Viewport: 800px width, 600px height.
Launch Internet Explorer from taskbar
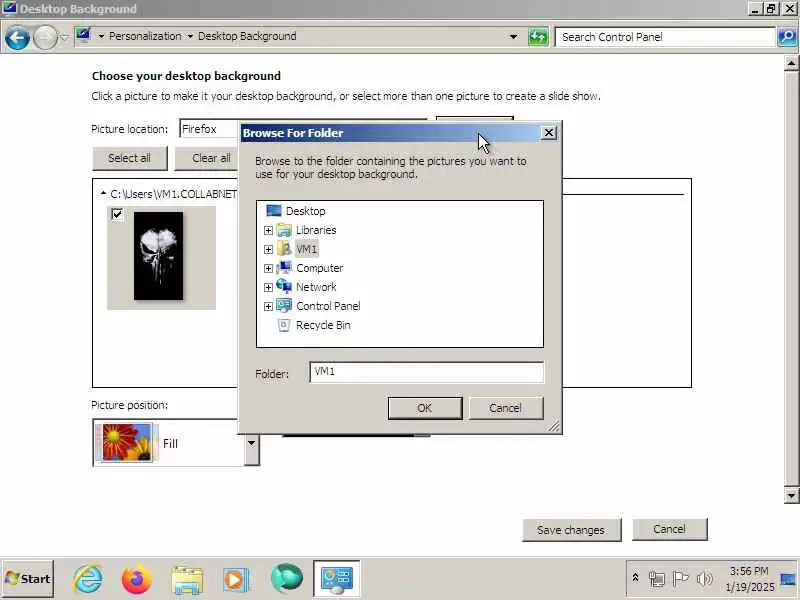click(88, 579)
